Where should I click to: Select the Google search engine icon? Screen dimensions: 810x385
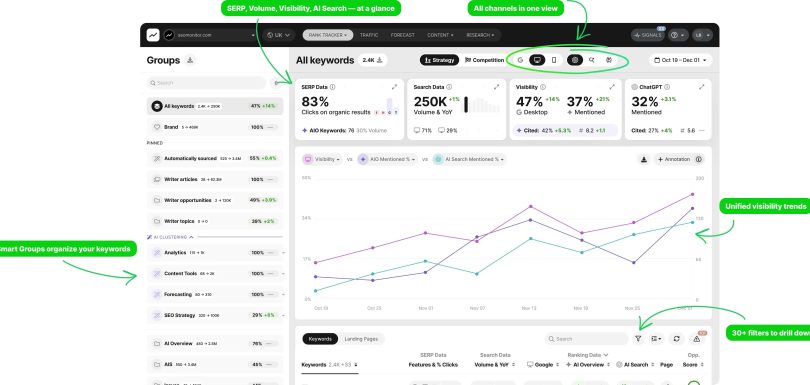[x=520, y=60]
